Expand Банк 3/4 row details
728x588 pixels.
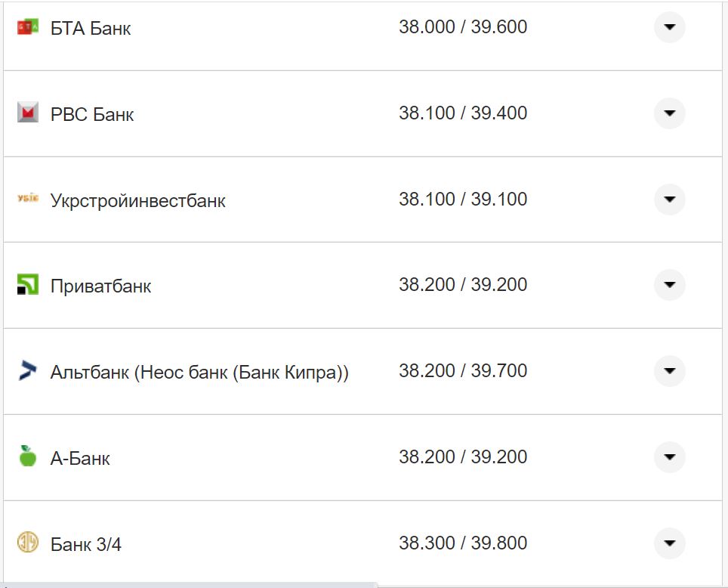click(669, 543)
